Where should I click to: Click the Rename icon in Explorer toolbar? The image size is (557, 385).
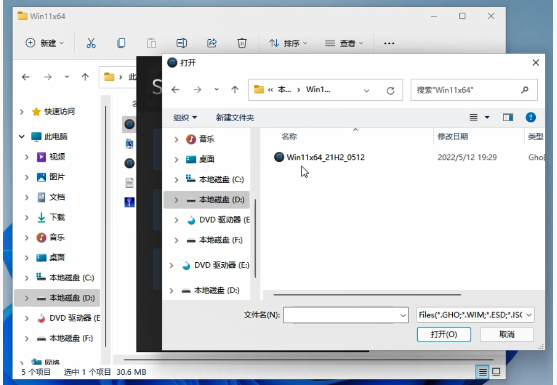click(182, 43)
